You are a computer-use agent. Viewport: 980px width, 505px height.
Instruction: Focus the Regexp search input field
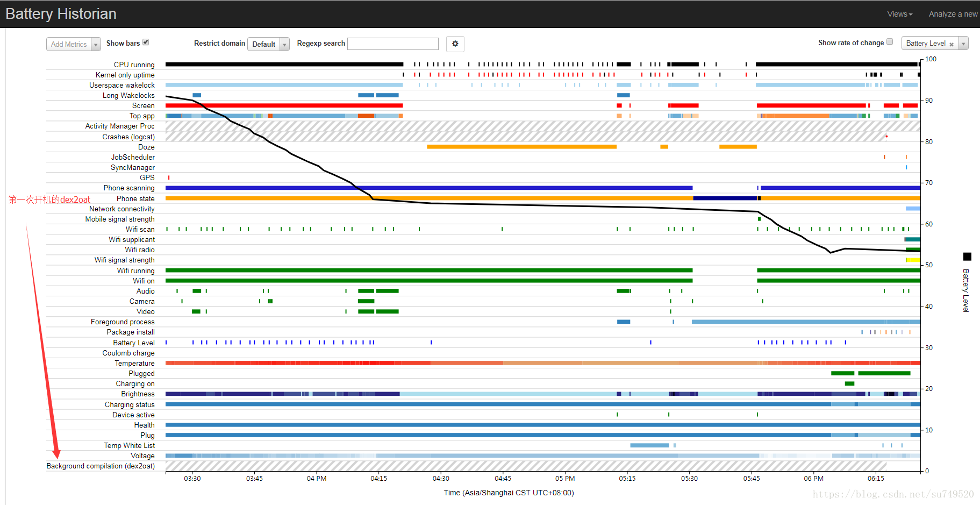point(393,44)
